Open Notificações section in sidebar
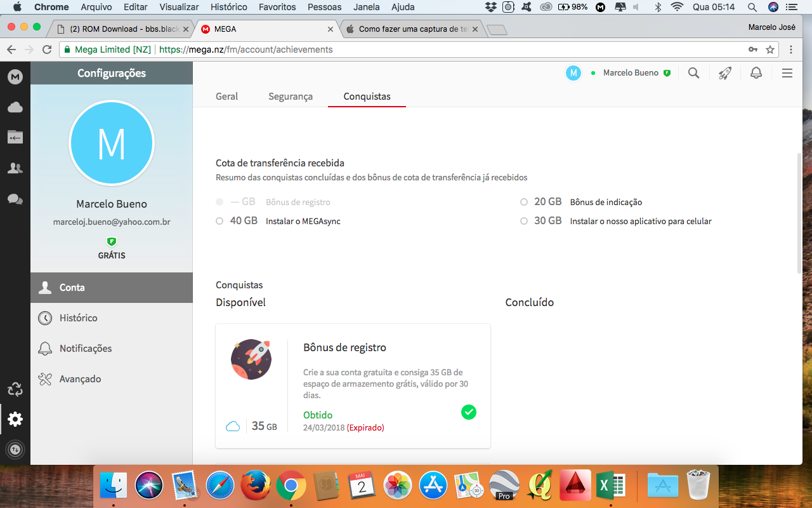 pyautogui.click(x=112, y=349)
